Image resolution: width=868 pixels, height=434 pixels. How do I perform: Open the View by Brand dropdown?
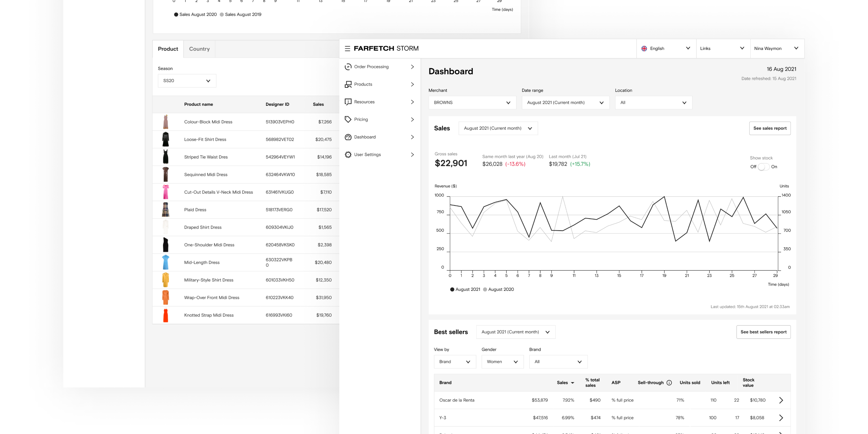coord(455,362)
